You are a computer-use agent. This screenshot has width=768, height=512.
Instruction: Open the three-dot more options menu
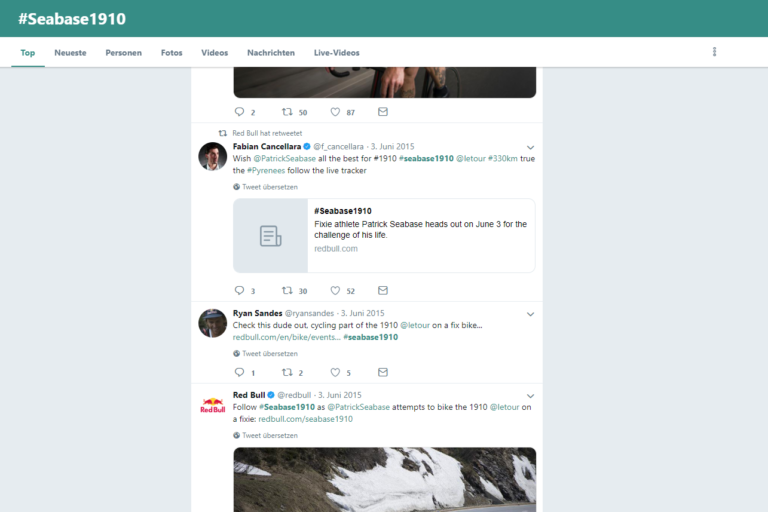click(x=714, y=52)
